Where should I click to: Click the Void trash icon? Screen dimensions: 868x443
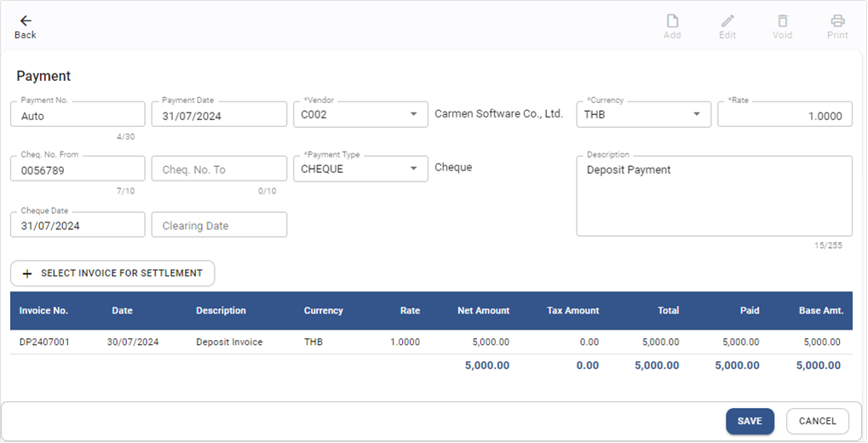tap(782, 21)
